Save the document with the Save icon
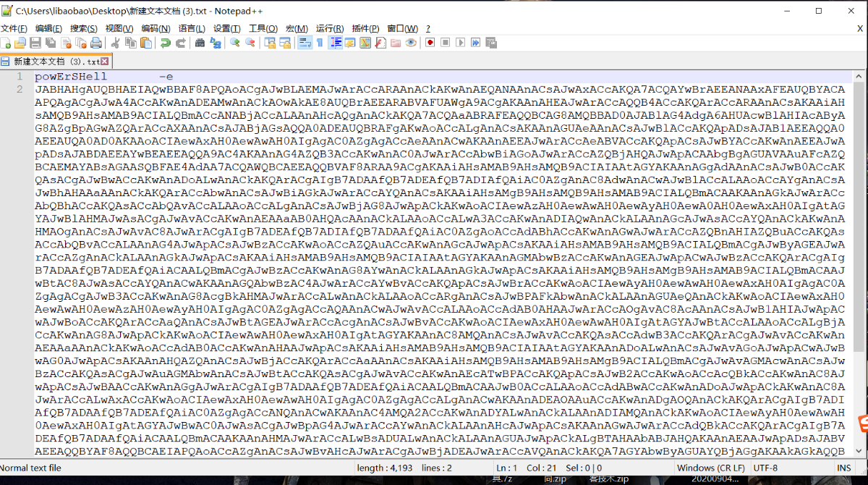The image size is (868, 485). (35, 43)
